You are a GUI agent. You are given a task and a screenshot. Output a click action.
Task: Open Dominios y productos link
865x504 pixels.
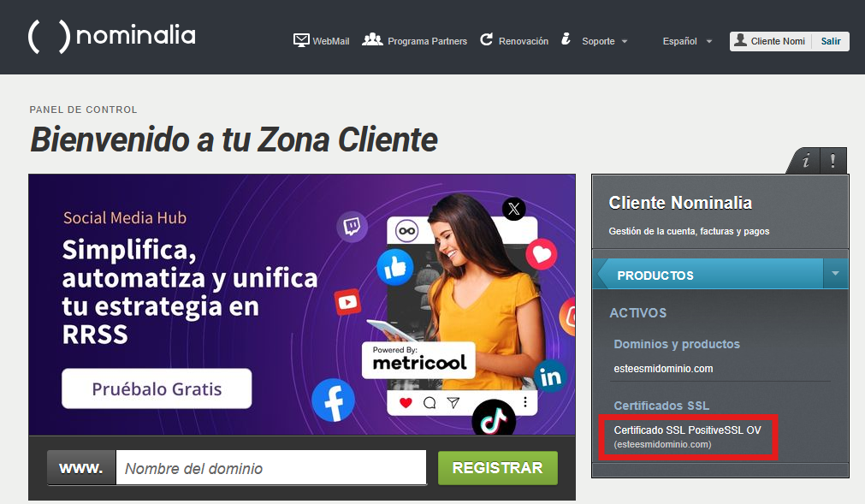[x=676, y=344]
